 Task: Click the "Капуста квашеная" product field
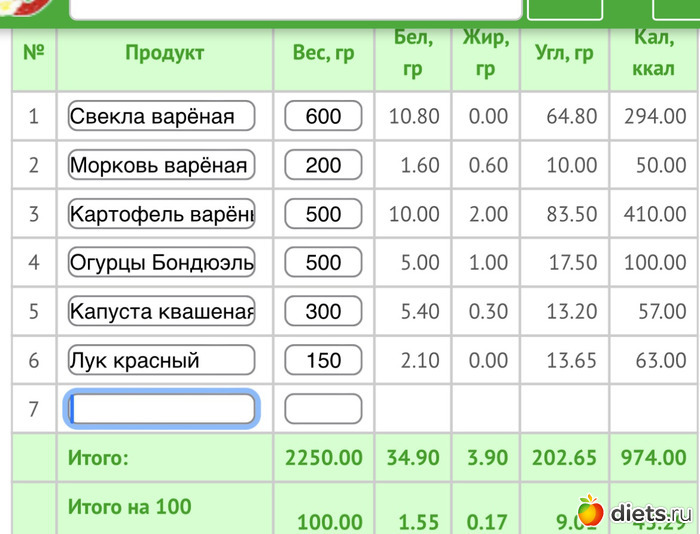pyautogui.click(x=161, y=311)
